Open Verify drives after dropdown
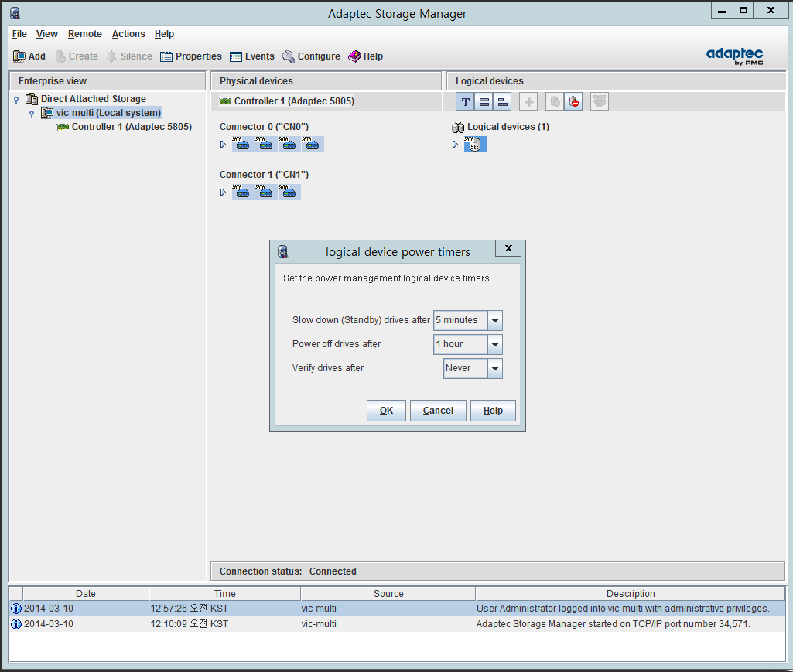This screenshot has height=672, width=793. pyautogui.click(x=495, y=368)
